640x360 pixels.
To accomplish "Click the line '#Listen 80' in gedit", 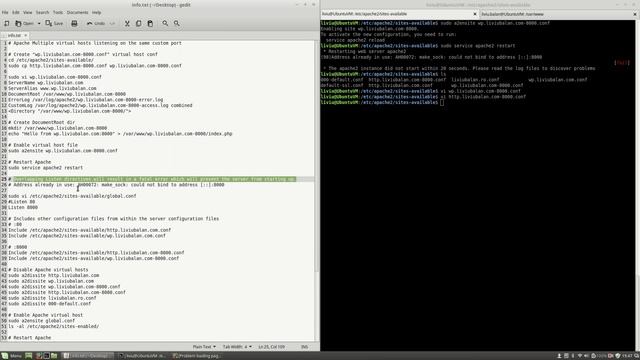I will [x=22, y=202].
